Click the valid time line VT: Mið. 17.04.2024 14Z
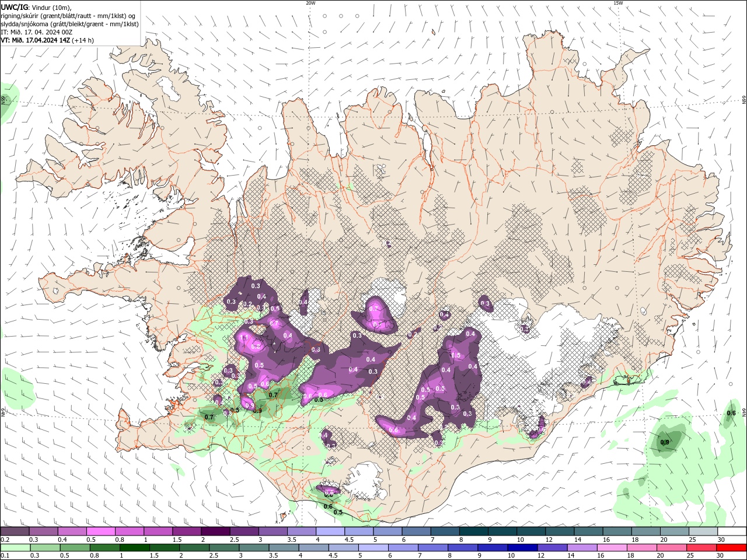Viewport: 747px width, 560px height. [36, 40]
